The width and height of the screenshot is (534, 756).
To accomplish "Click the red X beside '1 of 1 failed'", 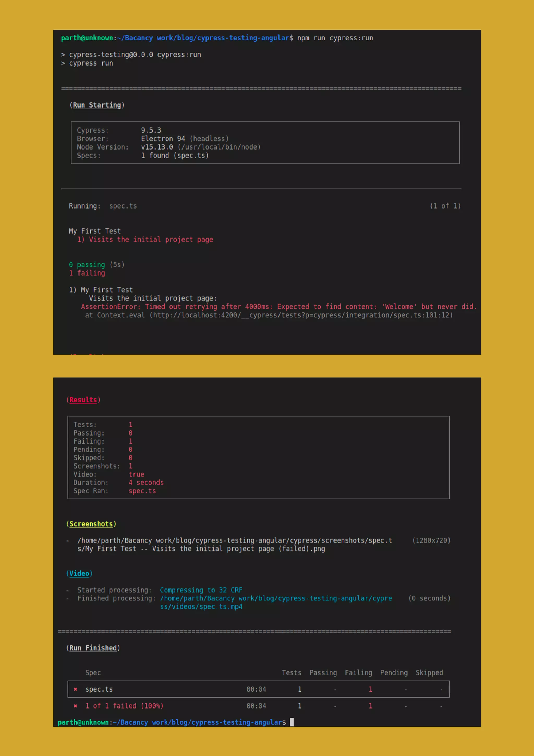I will click(75, 706).
